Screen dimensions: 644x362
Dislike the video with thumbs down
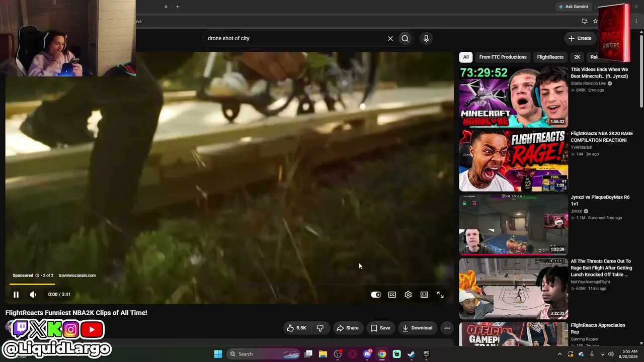click(320, 328)
